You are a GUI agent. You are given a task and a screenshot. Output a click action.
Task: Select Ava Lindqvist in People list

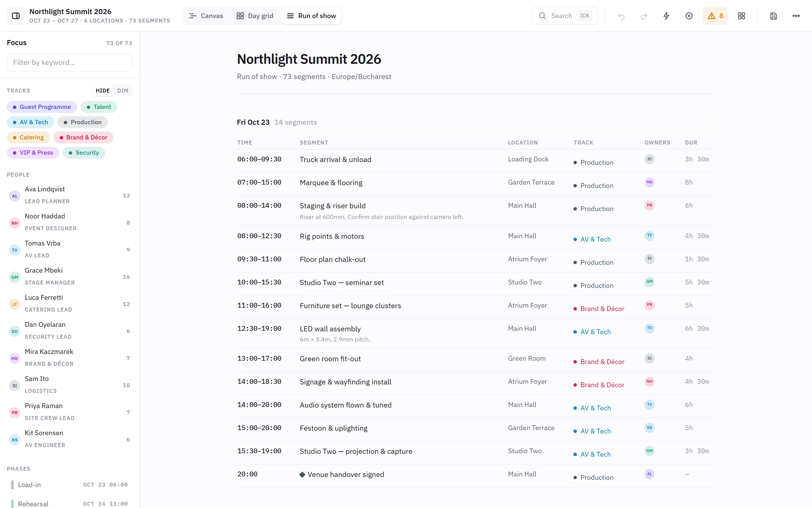tap(69, 196)
